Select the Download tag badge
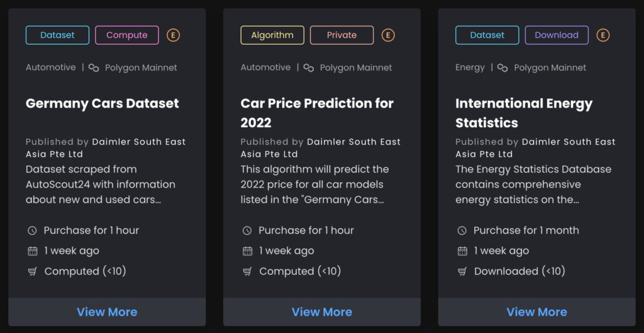644x333 pixels. 557,35
